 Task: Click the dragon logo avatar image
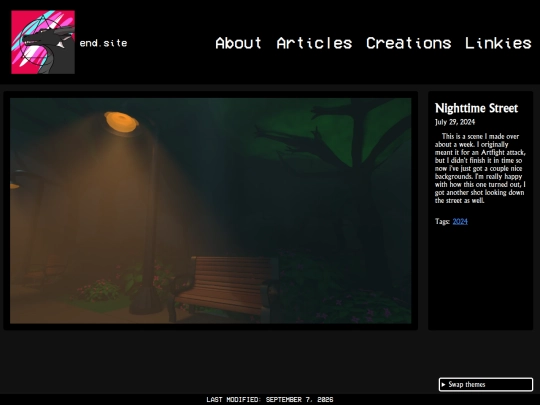[43, 42]
